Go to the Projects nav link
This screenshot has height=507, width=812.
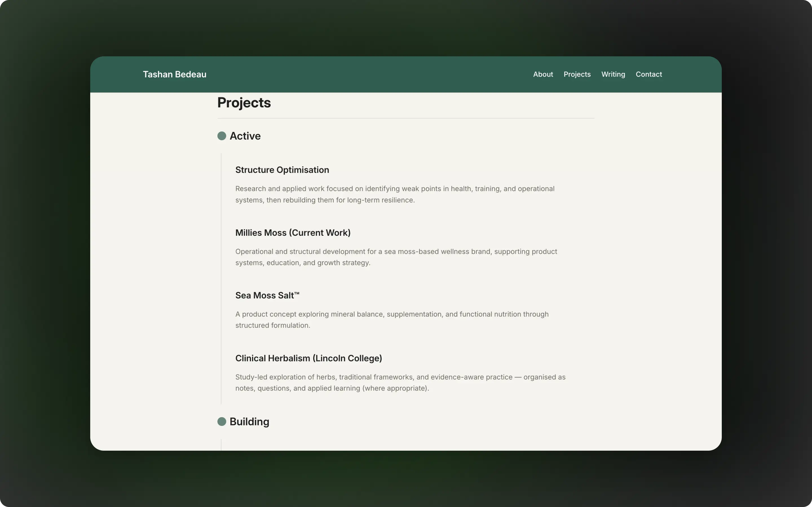click(577, 74)
